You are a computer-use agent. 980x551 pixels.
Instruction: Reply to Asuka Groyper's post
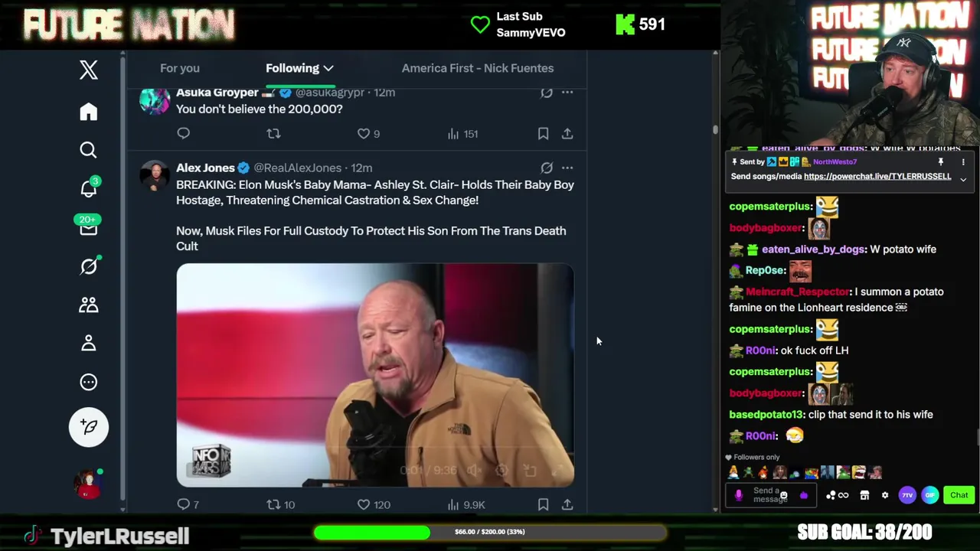coord(184,133)
